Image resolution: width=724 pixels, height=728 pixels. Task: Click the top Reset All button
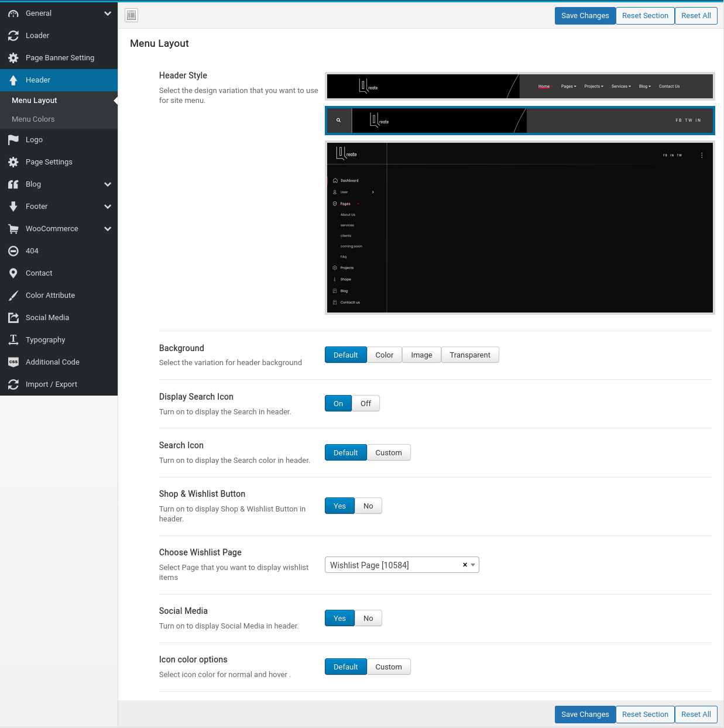click(696, 16)
